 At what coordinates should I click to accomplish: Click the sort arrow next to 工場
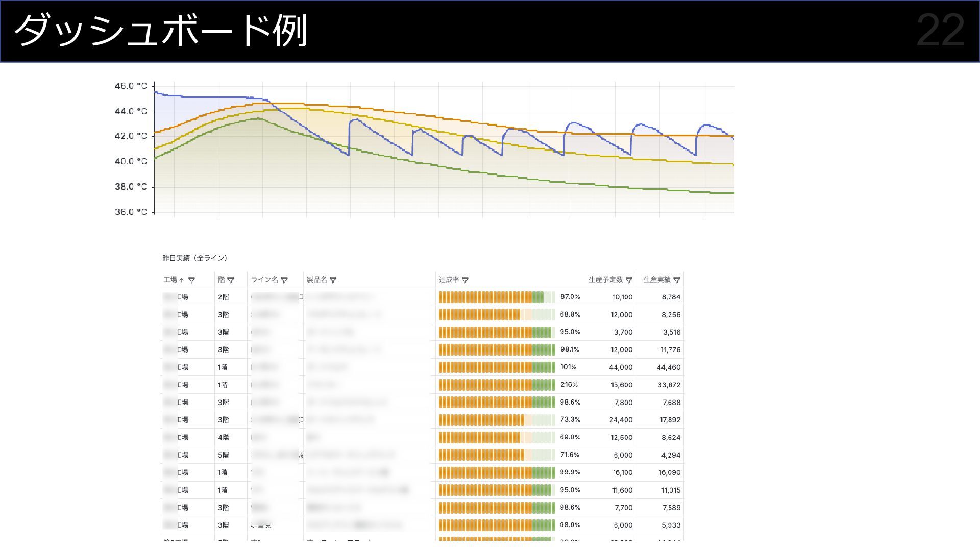point(181,280)
